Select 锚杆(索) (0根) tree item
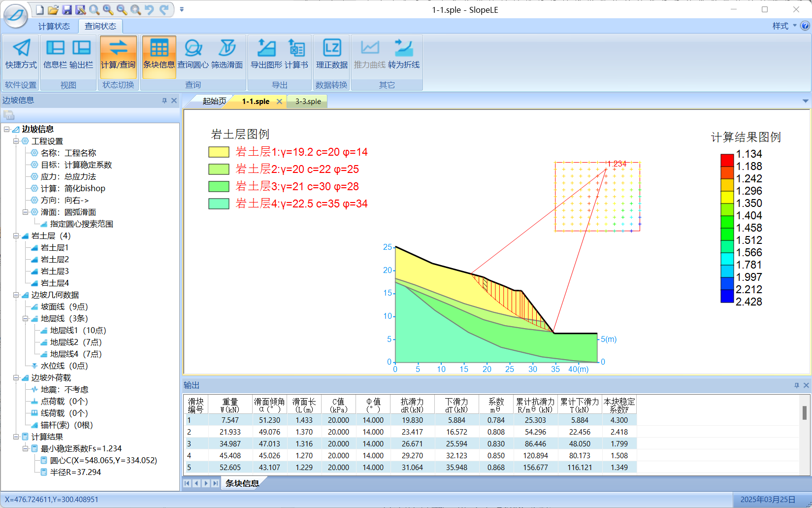812x508 pixels. tap(66, 425)
